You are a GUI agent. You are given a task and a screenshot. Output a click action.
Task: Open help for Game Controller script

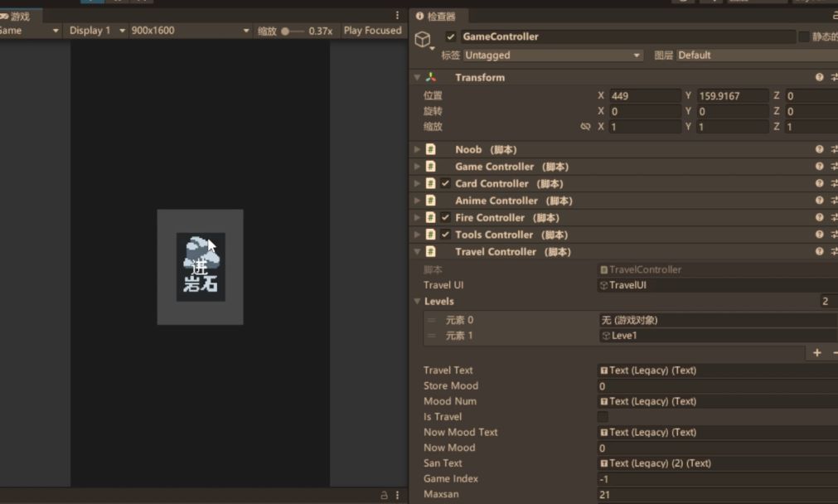point(819,167)
